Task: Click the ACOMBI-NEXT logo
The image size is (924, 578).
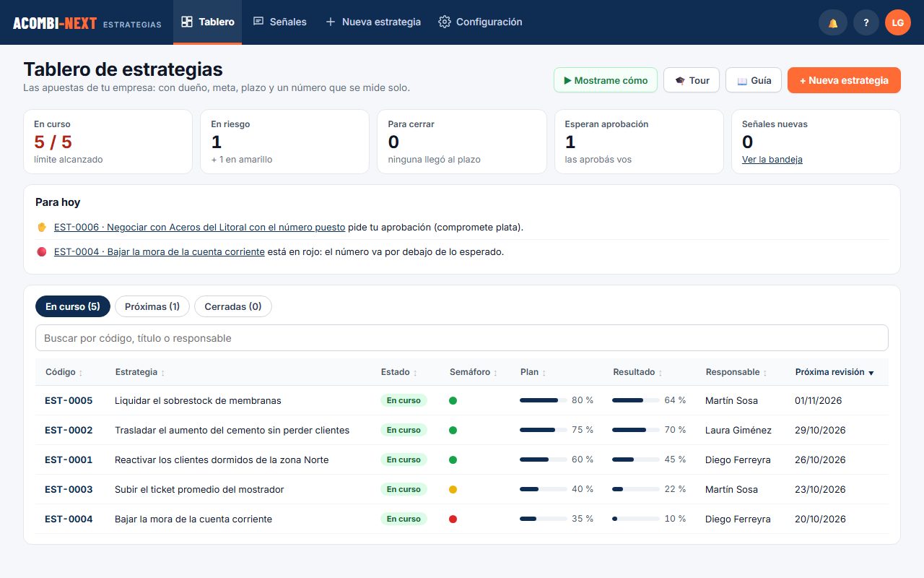Action: [55, 23]
